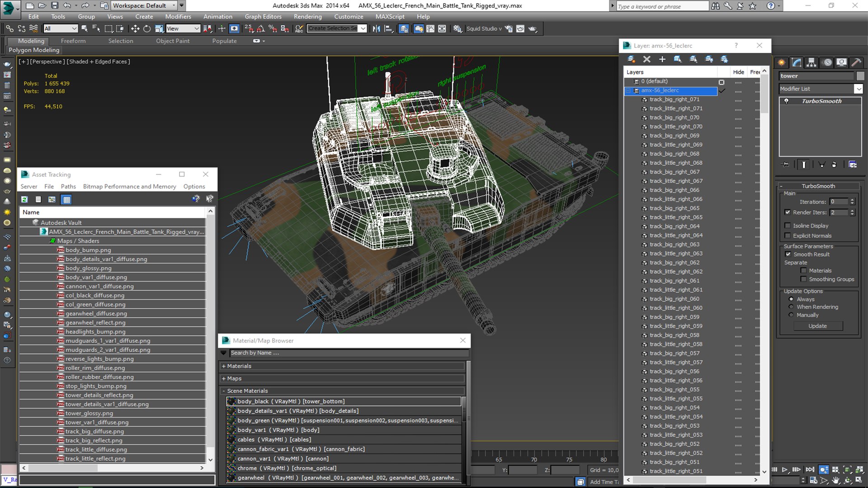Enable Explicit Normals checkbox
Screen dimensions: 868x488
pyautogui.click(x=788, y=235)
